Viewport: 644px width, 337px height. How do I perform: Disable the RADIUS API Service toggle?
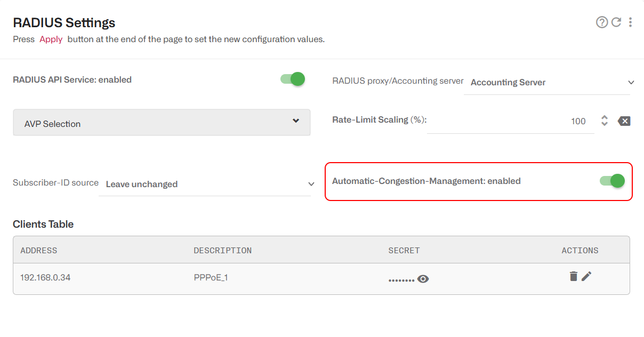[293, 78]
